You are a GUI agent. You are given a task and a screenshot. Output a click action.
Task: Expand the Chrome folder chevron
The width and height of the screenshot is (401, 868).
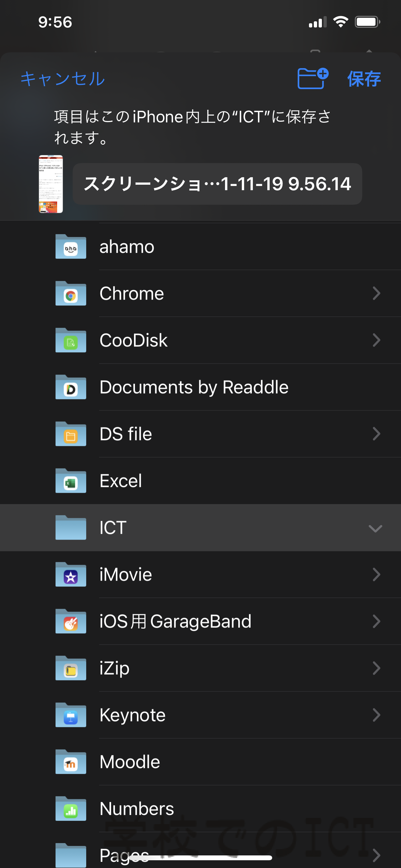pyautogui.click(x=376, y=294)
